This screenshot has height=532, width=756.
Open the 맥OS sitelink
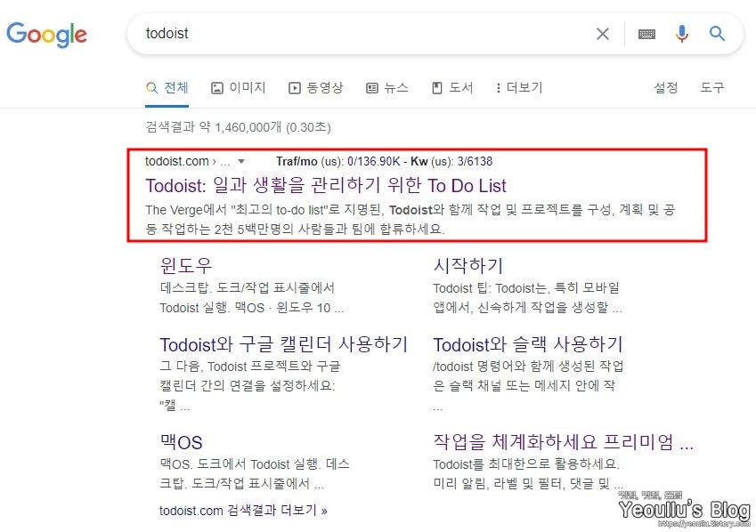point(181,442)
